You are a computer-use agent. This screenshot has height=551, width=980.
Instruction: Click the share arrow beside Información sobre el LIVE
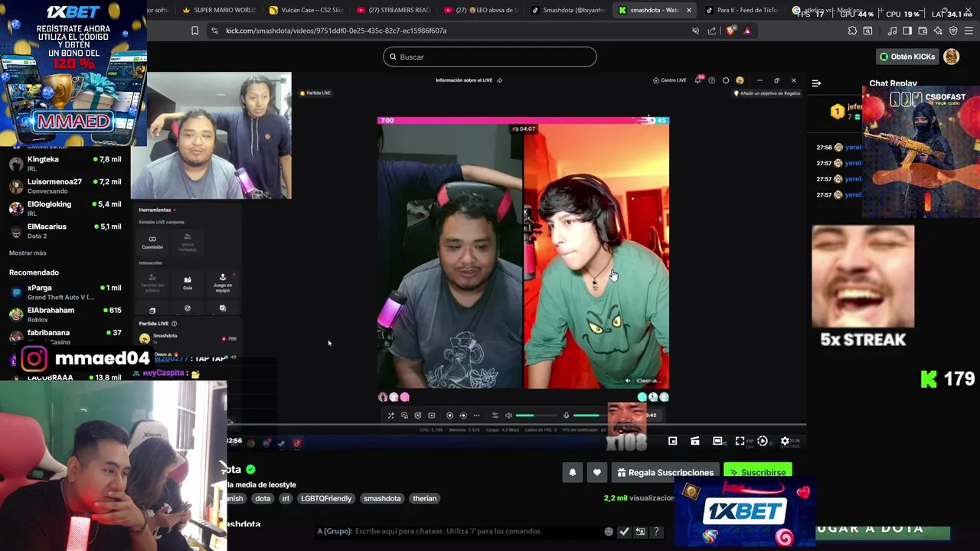(x=500, y=80)
